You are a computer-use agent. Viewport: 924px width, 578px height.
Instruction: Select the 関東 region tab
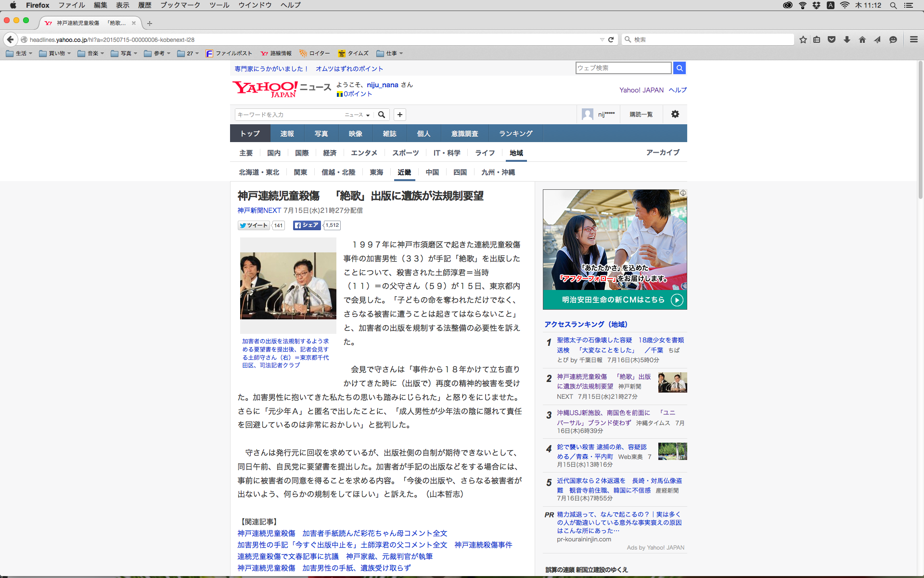[300, 172]
